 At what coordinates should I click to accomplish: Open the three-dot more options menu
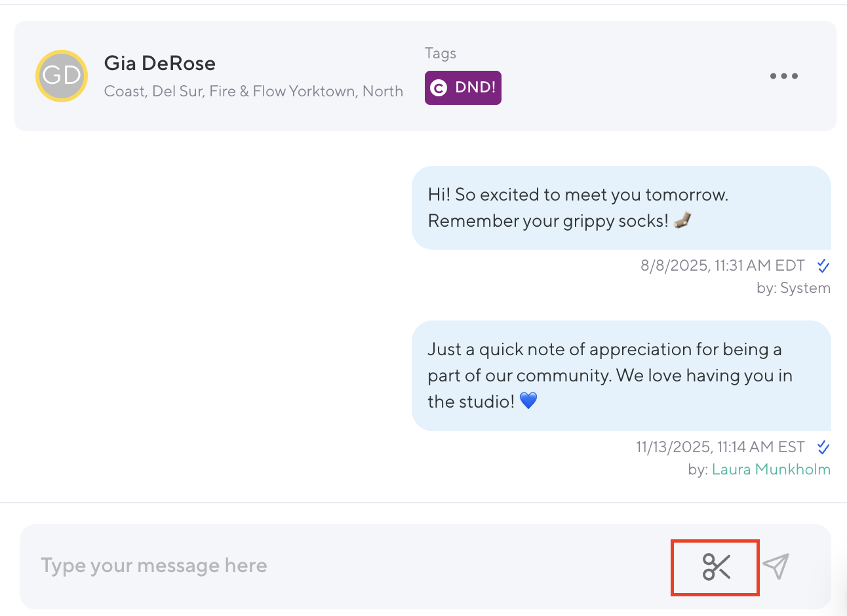pos(783,76)
